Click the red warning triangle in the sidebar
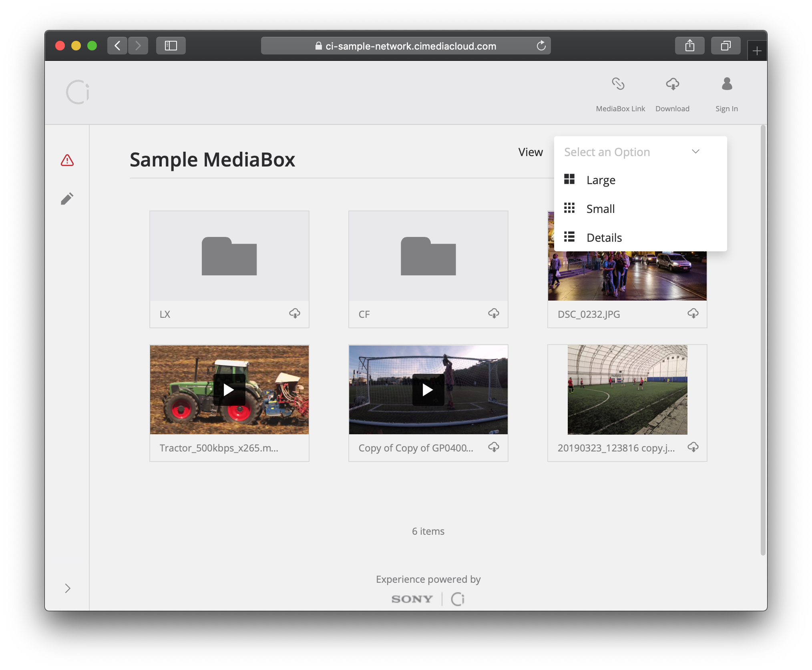The height and width of the screenshot is (670, 812). (x=67, y=160)
